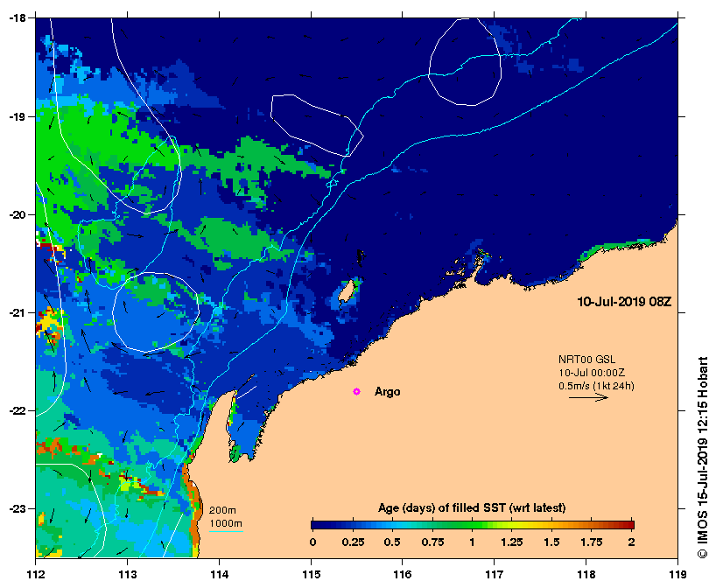Click the latitude axis label '-20'
Viewport: 716px width, 588px height.
pyautogui.click(x=16, y=214)
